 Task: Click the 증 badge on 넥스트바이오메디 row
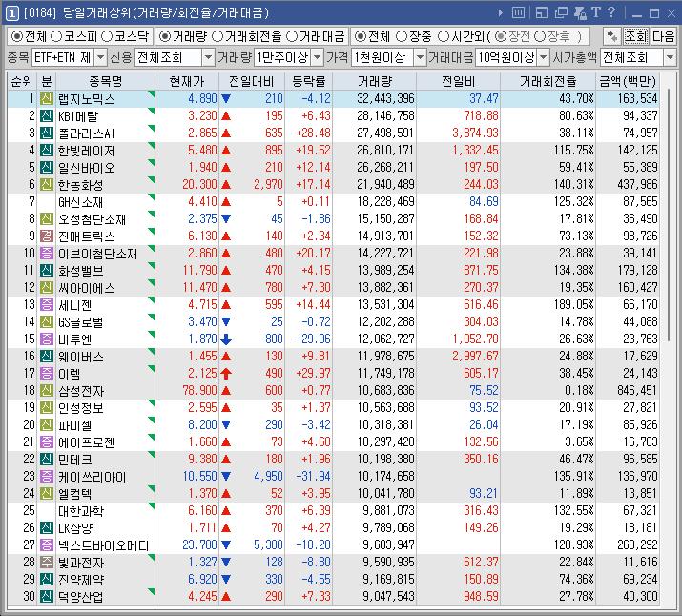click(47, 545)
